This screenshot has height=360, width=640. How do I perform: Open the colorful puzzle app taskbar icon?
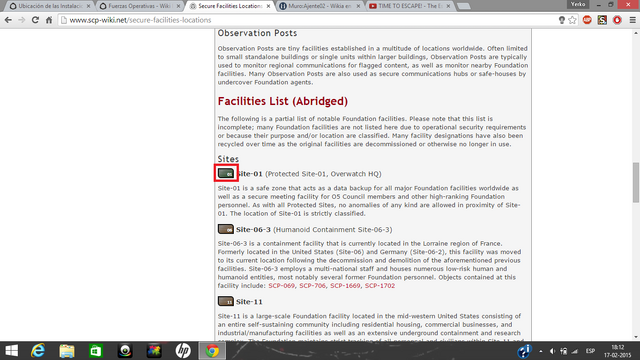tap(154, 351)
